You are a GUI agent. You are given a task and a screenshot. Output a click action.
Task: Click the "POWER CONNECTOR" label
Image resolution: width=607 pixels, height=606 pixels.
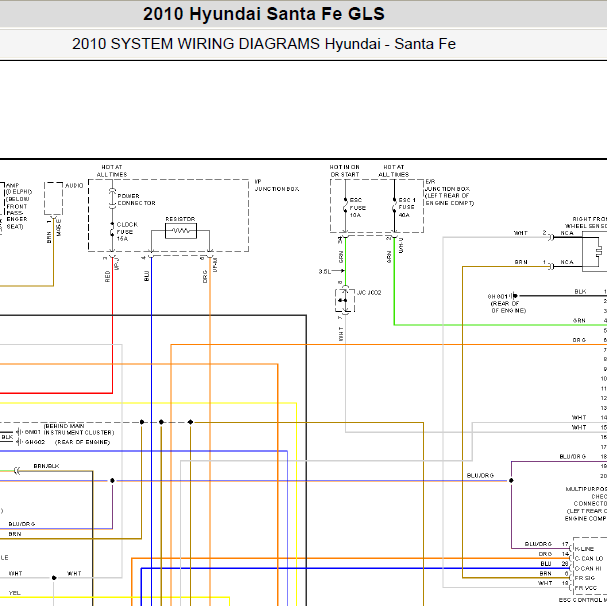(x=136, y=199)
